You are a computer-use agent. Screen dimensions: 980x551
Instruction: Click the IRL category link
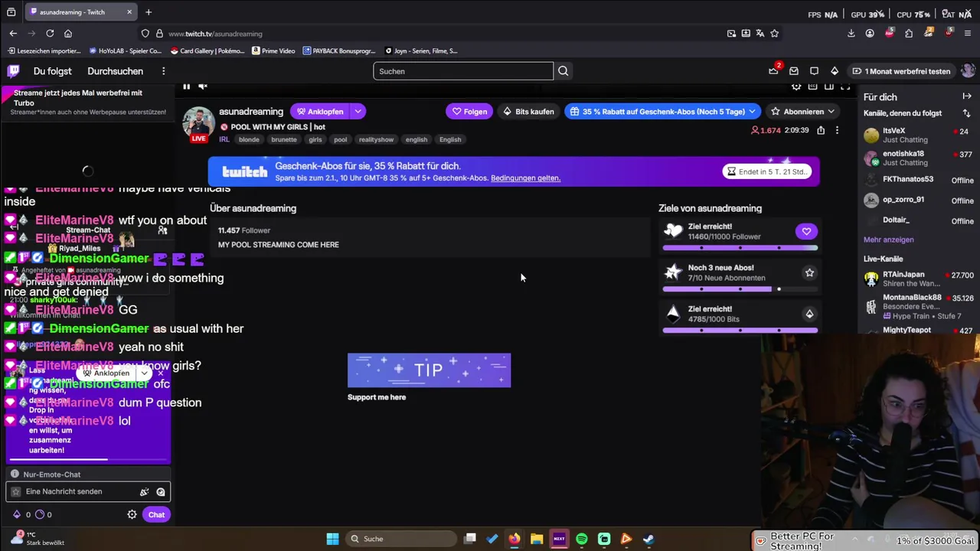coord(224,139)
